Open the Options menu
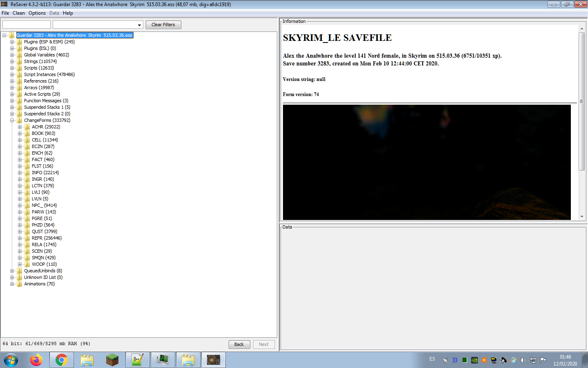Screen dimensions: 588x368 tap(37, 13)
